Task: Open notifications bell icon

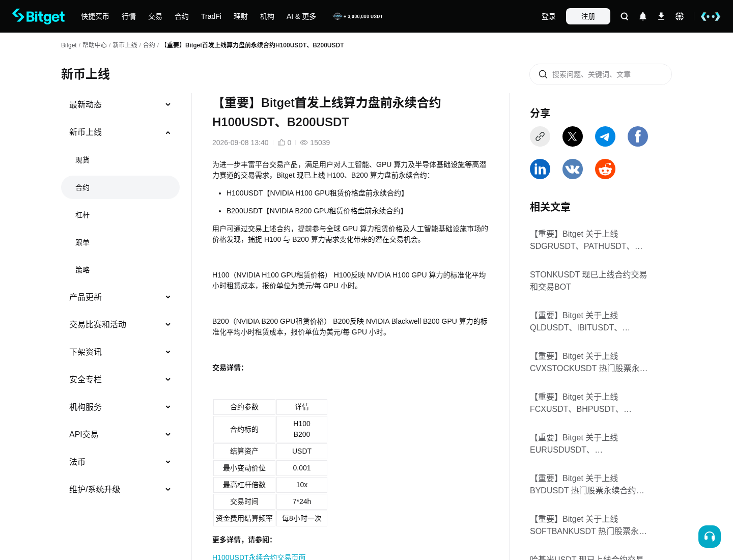Action: point(643,16)
